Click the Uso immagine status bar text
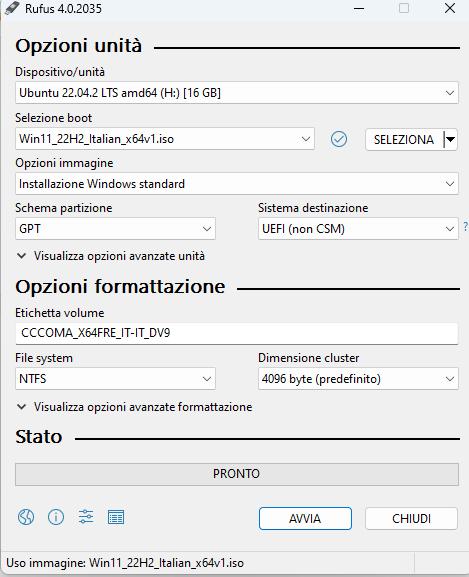 [x=125, y=563]
